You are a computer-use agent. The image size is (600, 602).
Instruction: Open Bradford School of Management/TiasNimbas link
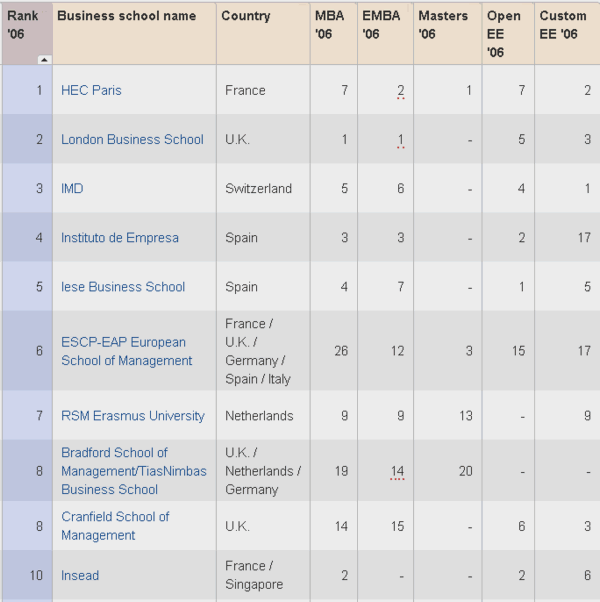pos(134,471)
